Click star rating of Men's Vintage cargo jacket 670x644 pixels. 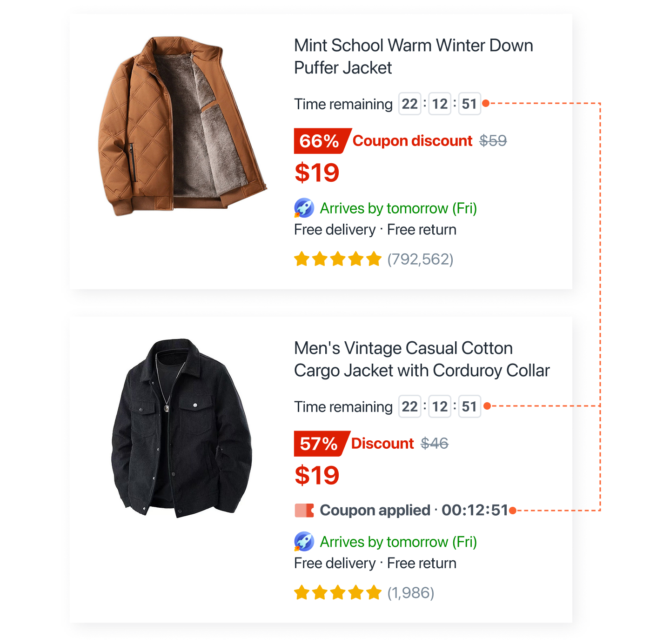[338, 593]
